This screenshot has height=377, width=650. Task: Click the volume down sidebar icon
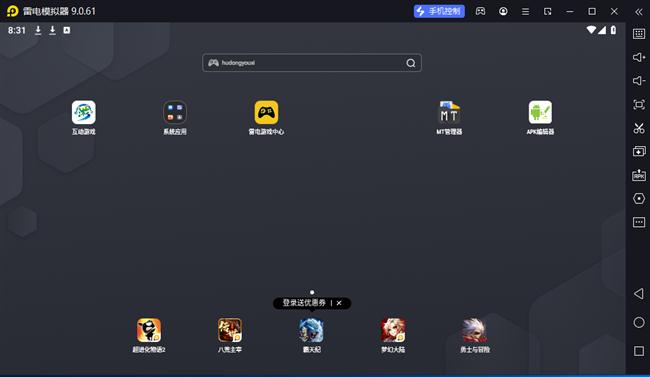click(639, 81)
